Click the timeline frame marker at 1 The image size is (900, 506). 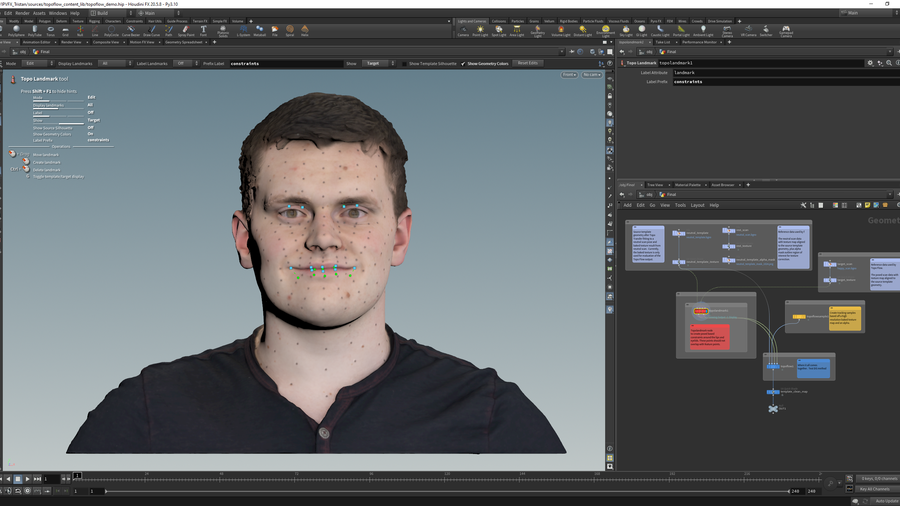[77, 476]
